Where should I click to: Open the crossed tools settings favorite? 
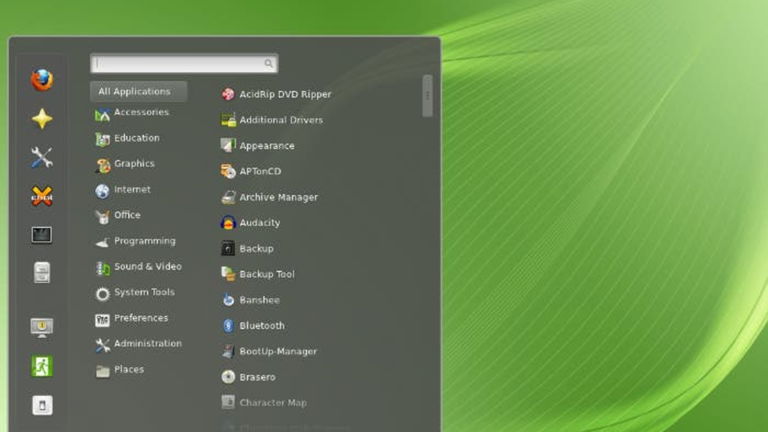[42, 157]
